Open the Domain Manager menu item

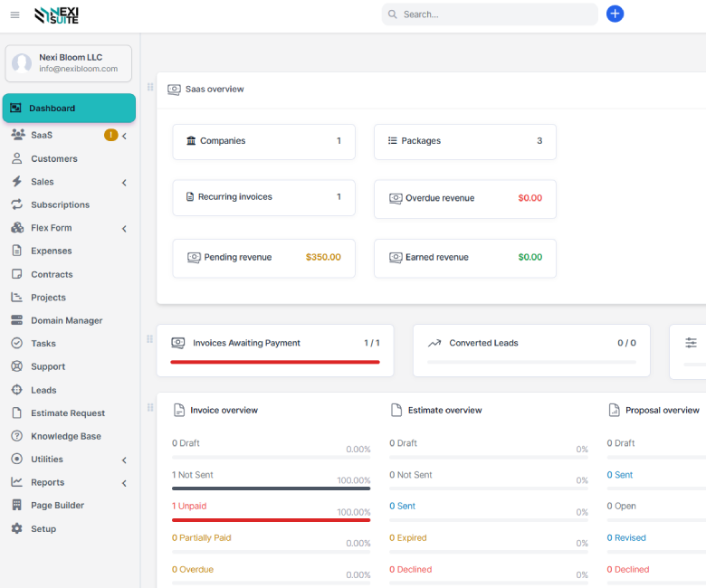(69, 320)
